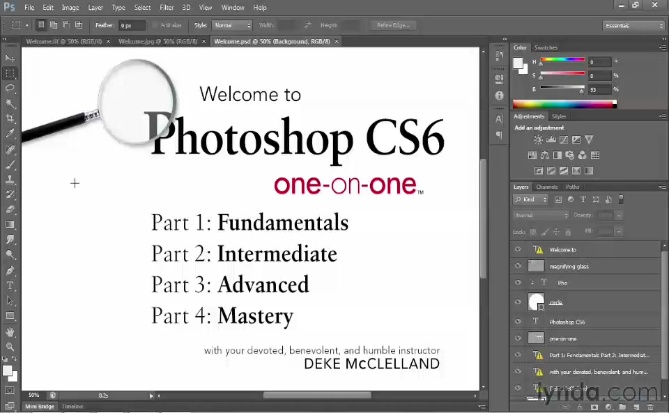
Task: Hide the 'with your devoted' layer
Action: (518, 371)
